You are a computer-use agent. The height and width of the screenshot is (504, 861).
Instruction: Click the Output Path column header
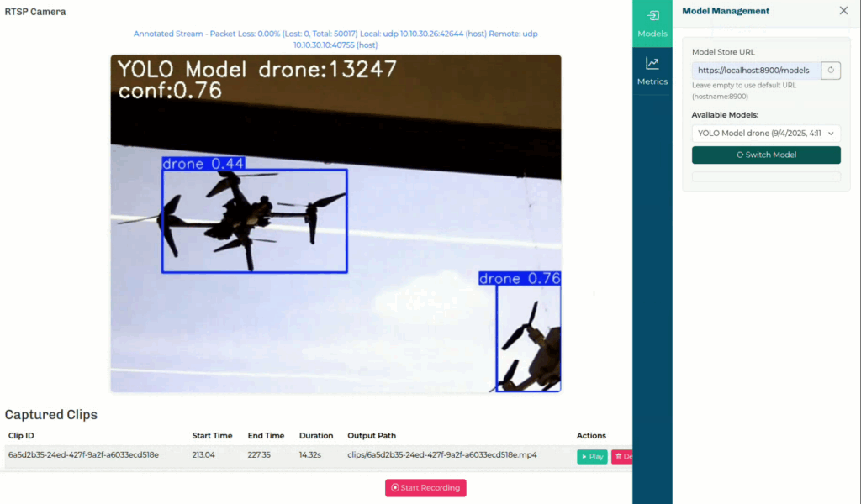(372, 436)
